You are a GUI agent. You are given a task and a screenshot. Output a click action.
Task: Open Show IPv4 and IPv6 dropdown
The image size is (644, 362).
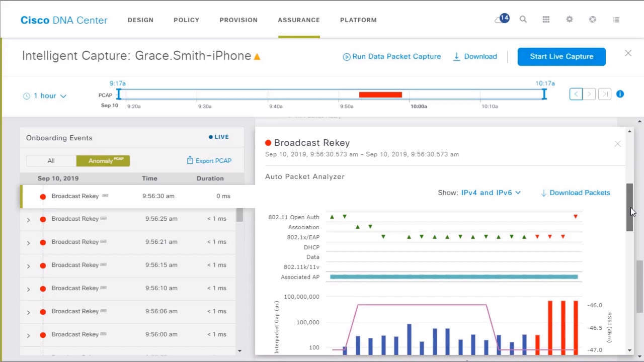491,193
